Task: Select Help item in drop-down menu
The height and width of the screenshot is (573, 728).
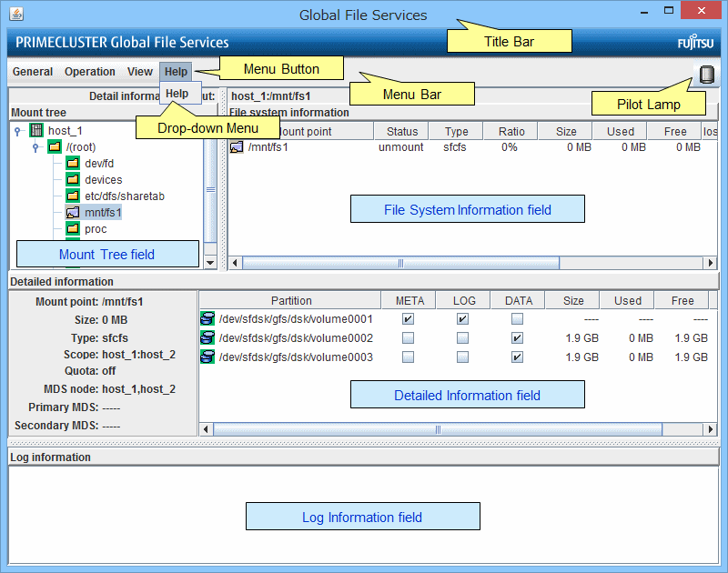Action: (177, 94)
